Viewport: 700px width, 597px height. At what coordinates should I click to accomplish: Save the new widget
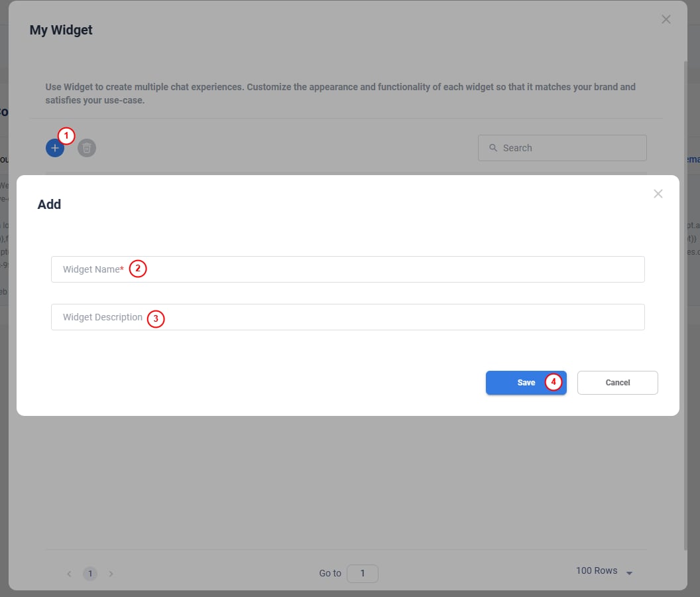click(526, 383)
